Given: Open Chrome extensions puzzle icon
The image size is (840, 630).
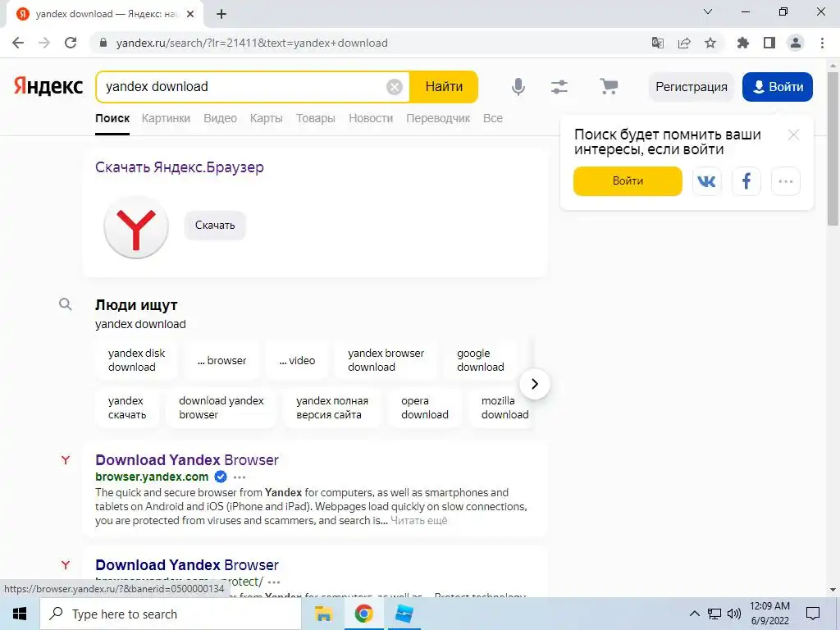Looking at the screenshot, I should pyautogui.click(x=742, y=43).
